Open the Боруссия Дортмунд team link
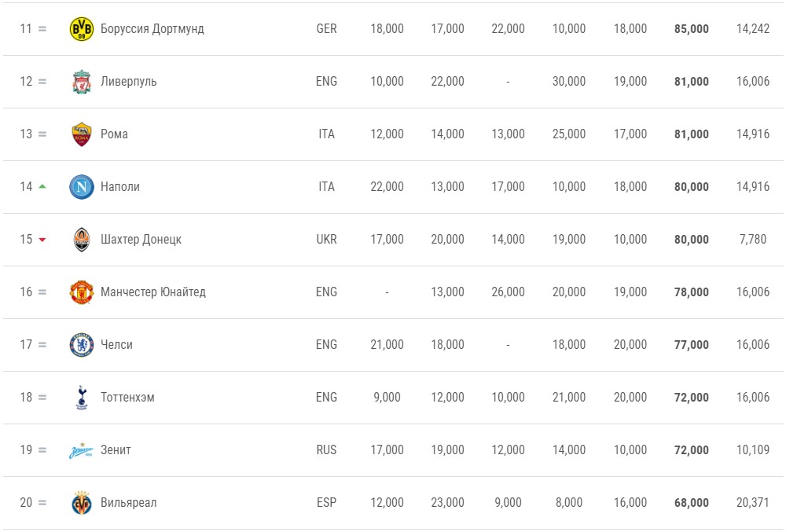This screenshot has height=532, width=786. [x=152, y=28]
